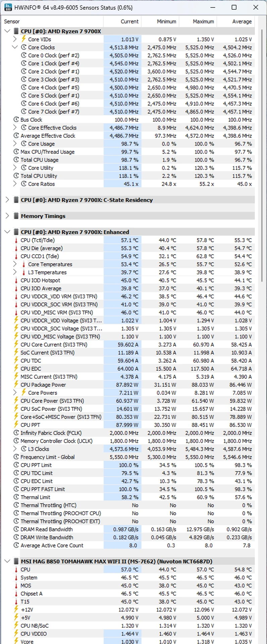Viewport: 267px width, 644px height.
Task: Click the lightning bolt icon next to Core VIDs
Action: pos(23,39)
